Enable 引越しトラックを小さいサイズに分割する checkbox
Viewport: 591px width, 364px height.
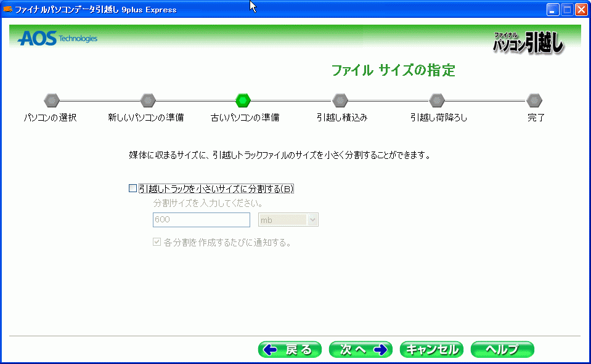[x=132, y=188]
